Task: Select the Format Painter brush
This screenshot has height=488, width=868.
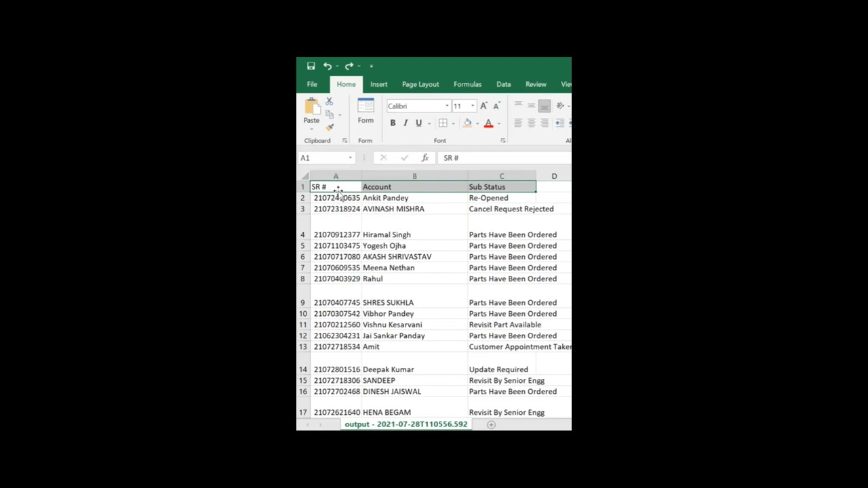Action: click(x=329, y=127)
